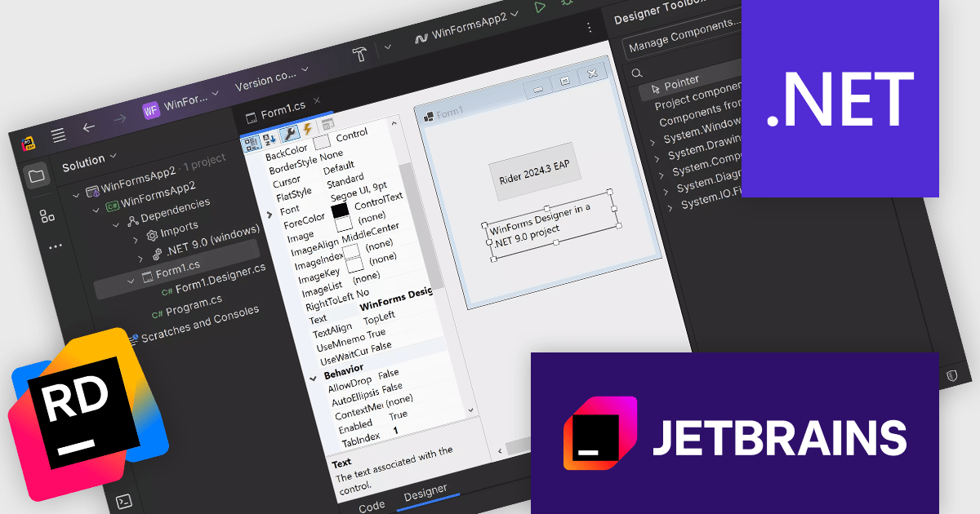Select the TabIndex property row
This screenshot has height=514, width=980.
click(370, 436)
